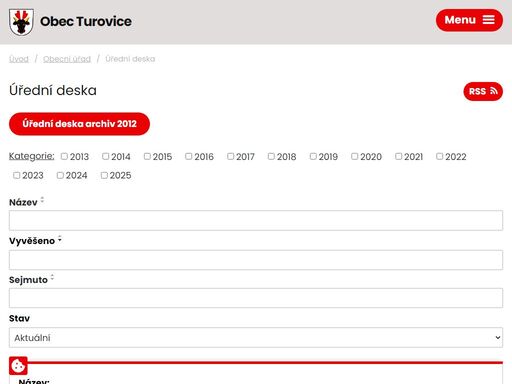Check the 2023 category checkbox
512x384 pixels.
click(17, 175)
